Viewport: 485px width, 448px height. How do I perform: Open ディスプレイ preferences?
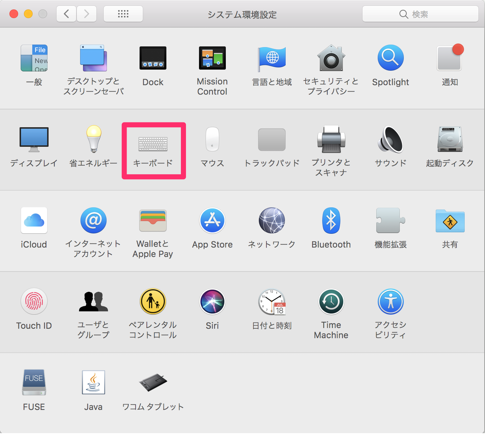pos(34,140)
